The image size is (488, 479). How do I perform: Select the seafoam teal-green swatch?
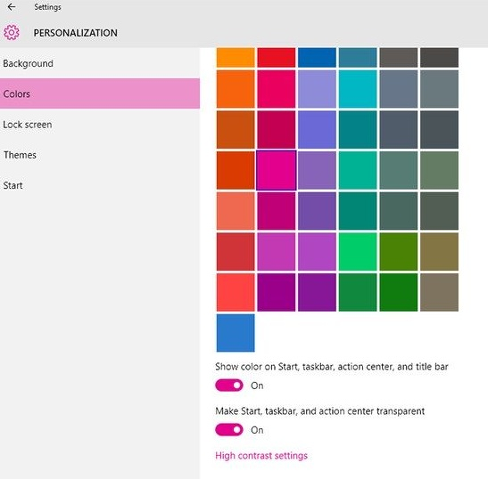358,170
